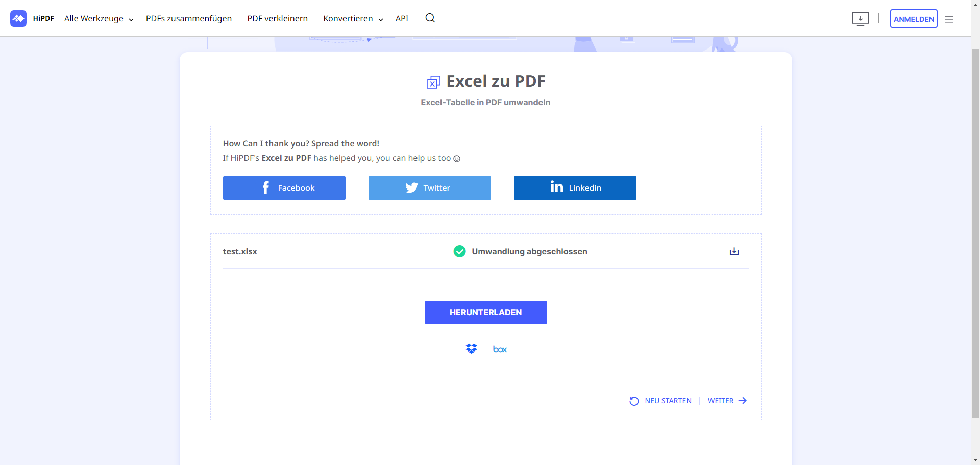Save to Box icon

click(x=500, y=349)
